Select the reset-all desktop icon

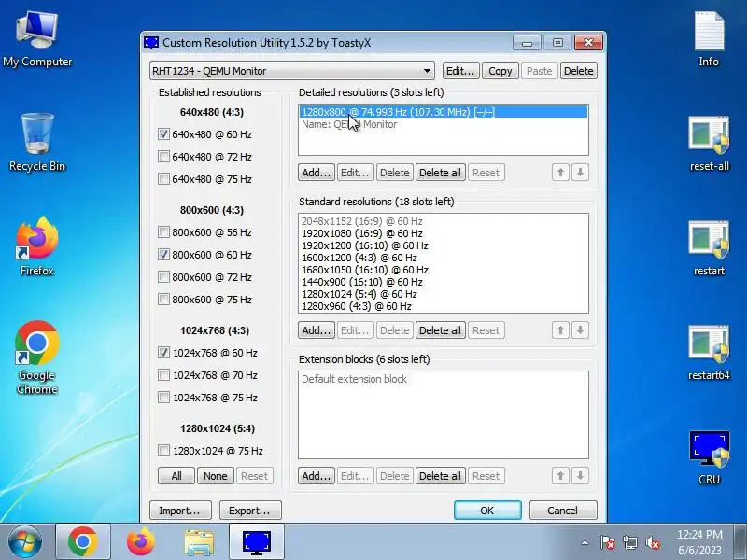point(709,144)
